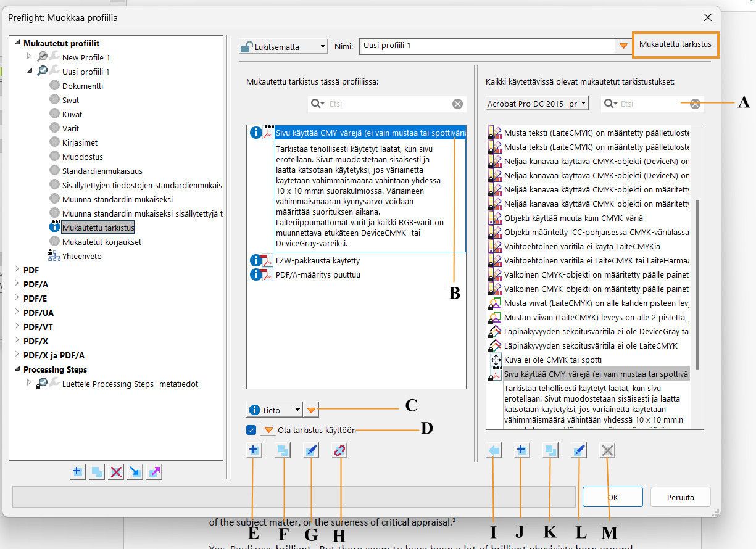Click the import profile blue arrow icon

click(135, 472)
